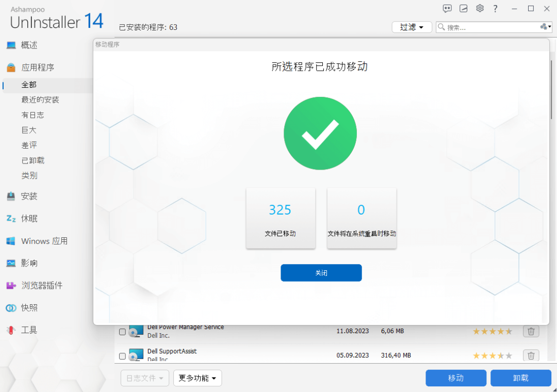Click the 快照 rings icon
The height and width of the screenshot is (392, 557).
[x=11, y=308]
